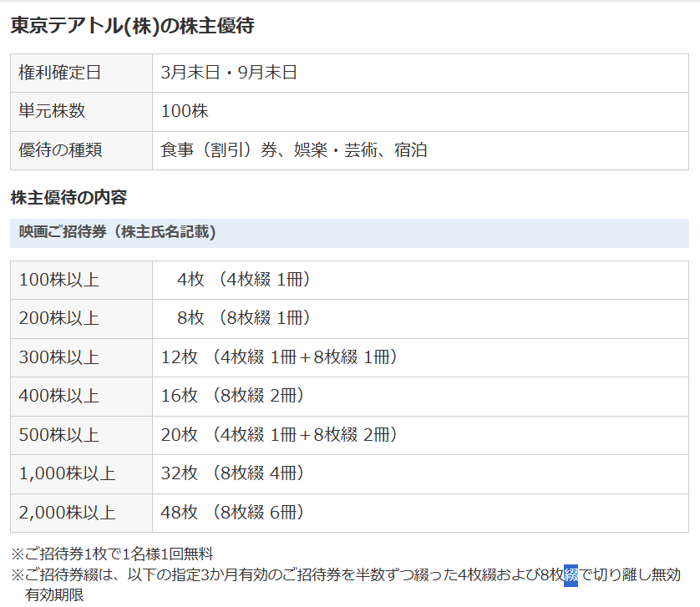
Task: Select the 400株以上 row label
Action: [58, 396]
